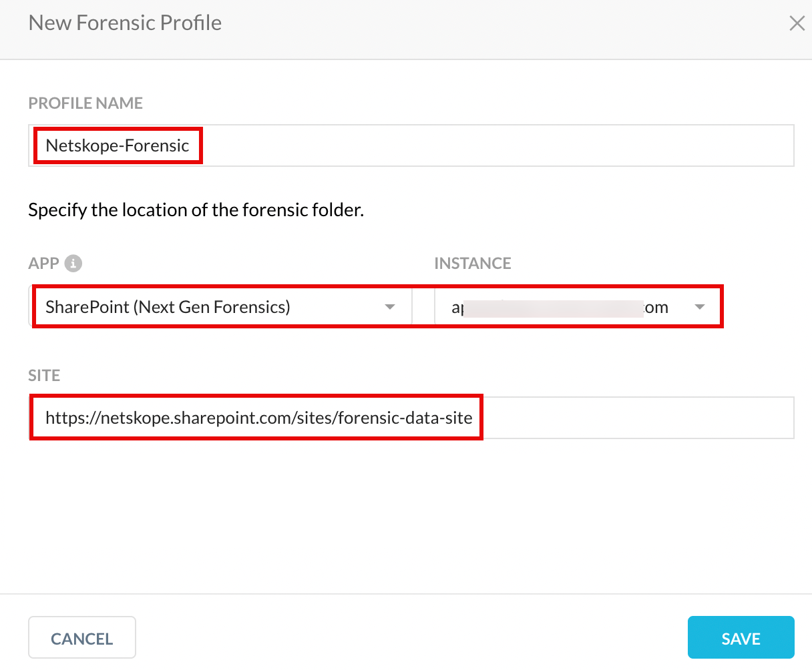This screenshot has width=812, height=670.
Task: Cancel the forensic profile creation
Action: [x=82, y=638]
